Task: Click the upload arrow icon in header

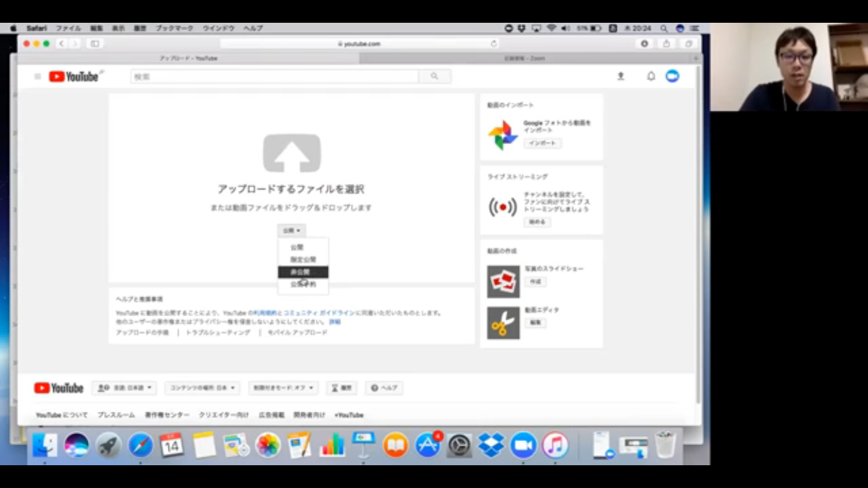Action: point(621,76)
